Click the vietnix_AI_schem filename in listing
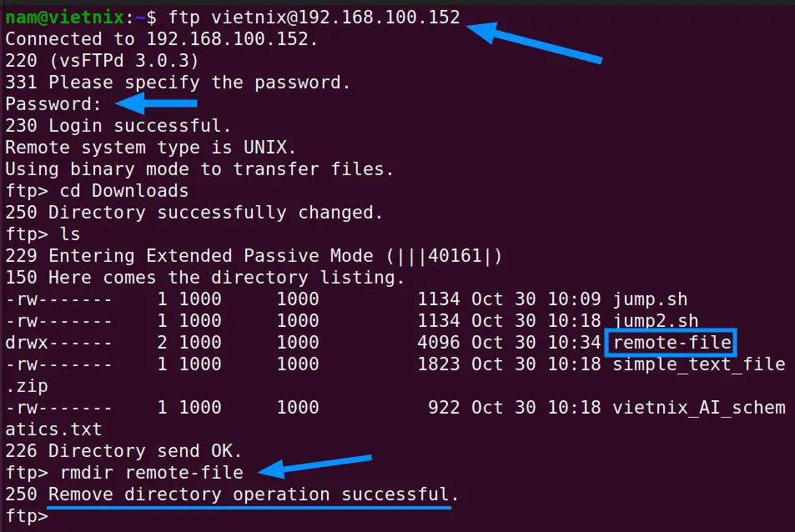795x532 pixels. point(699,408)
